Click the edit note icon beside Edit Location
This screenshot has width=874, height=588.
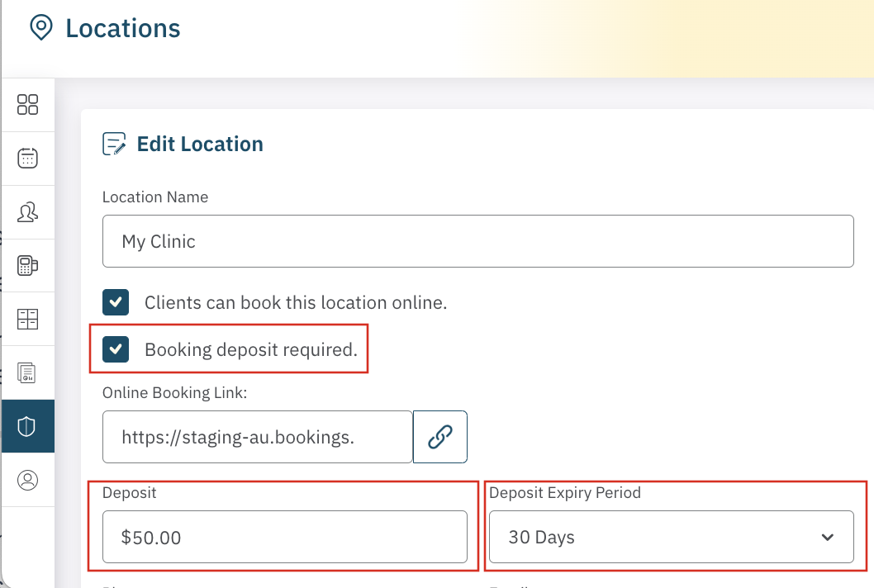[x=114, y=144]
